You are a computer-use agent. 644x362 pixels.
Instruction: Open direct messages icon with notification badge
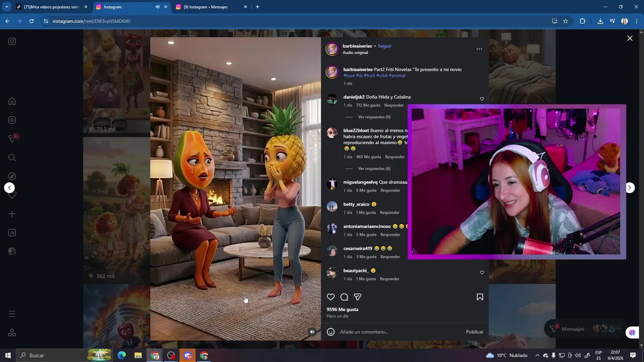[12, 139]
